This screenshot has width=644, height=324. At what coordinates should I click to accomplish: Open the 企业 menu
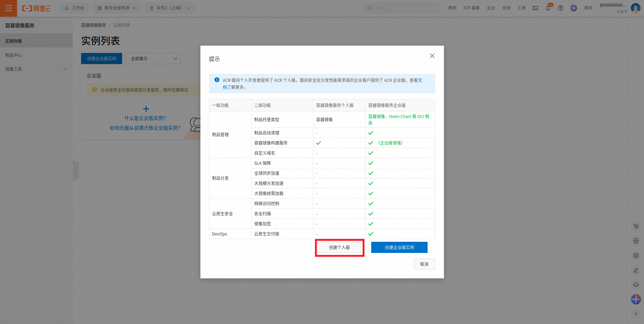(x=491, y=8)
